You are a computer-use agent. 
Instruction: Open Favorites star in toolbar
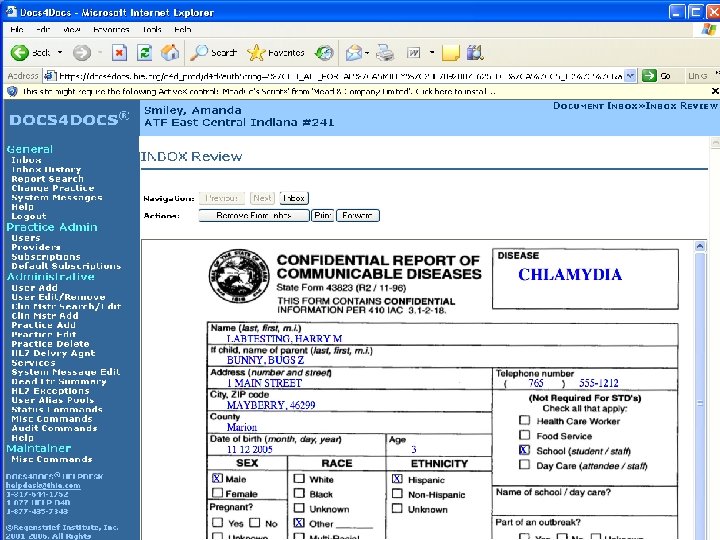[x=256, y=53]
